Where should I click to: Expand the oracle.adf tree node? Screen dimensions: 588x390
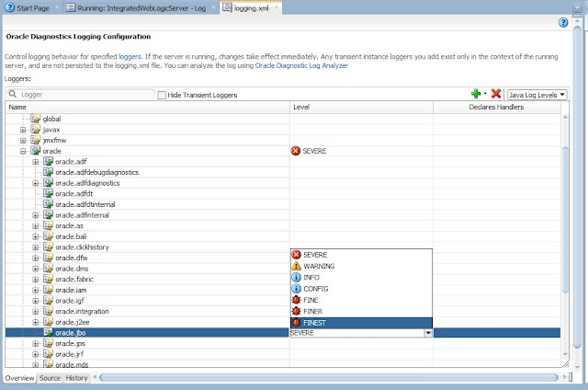[36, 162]
